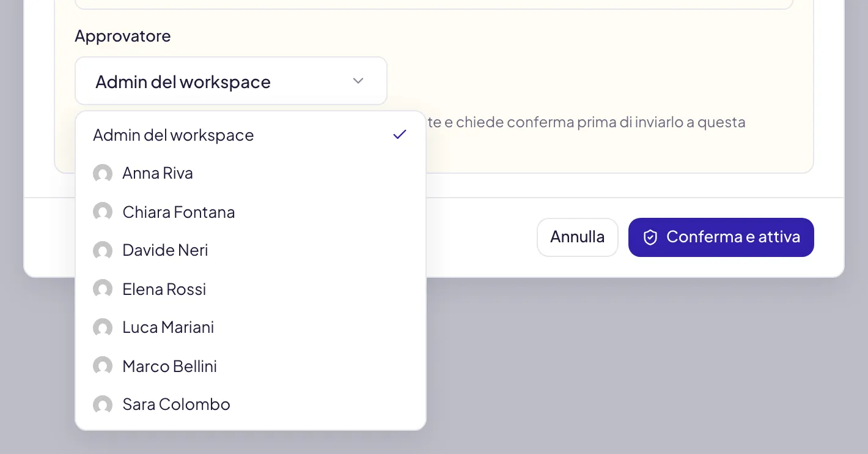Click the Approvatore field label
868x454 pixels.
123,36
